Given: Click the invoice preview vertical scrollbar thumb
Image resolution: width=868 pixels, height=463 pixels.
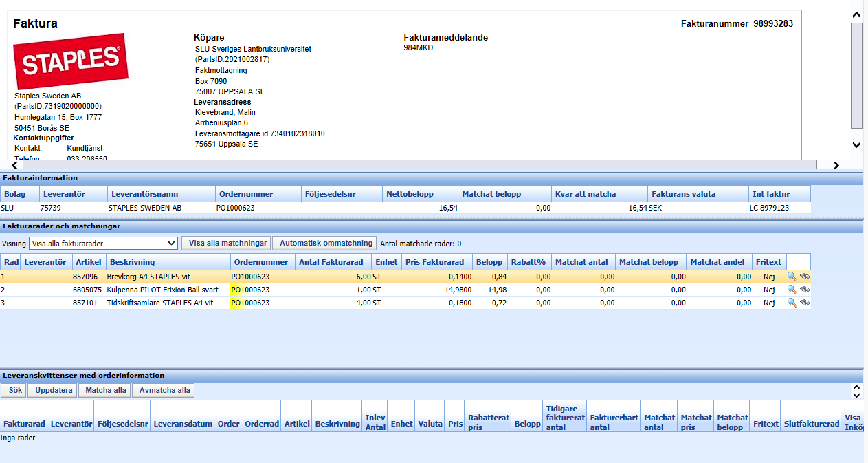Looking at the screenshot, I should (x=856, y=75).
